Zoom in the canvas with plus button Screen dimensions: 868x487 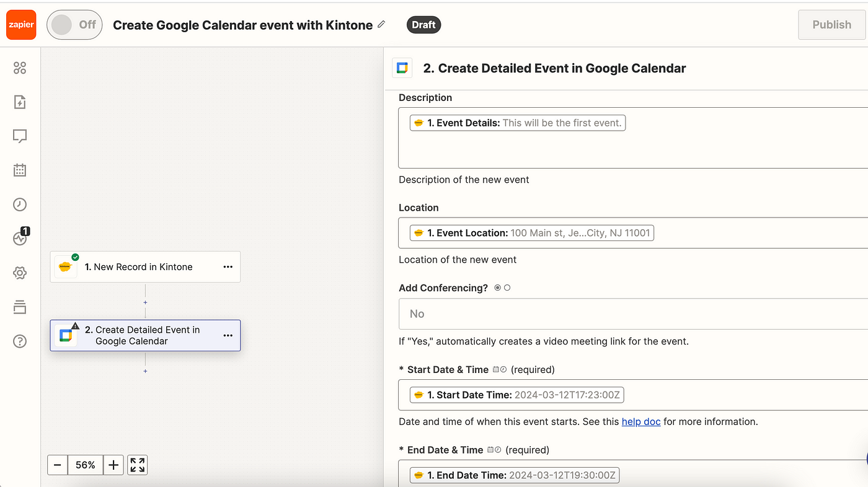[113, 465]
